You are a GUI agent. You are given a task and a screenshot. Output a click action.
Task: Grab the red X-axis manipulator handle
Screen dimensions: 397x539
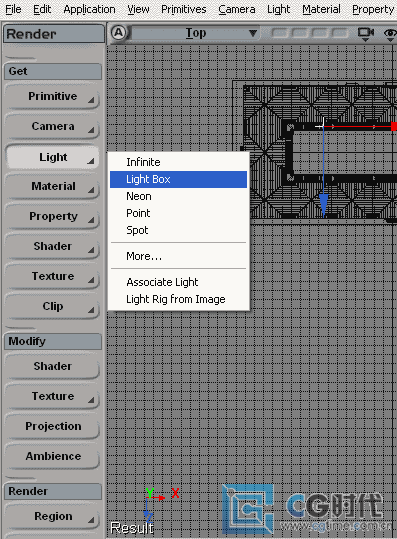coord(394,126)
